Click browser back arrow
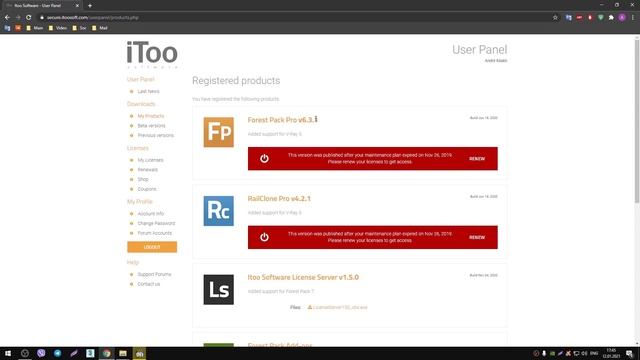 coord(7,18)
